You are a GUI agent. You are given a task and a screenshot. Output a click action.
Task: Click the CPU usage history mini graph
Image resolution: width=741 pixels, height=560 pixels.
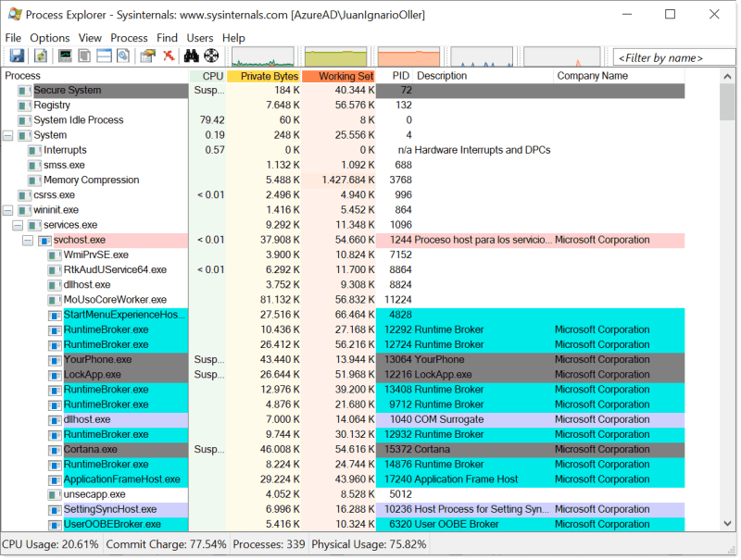click(x=263, y=56)
